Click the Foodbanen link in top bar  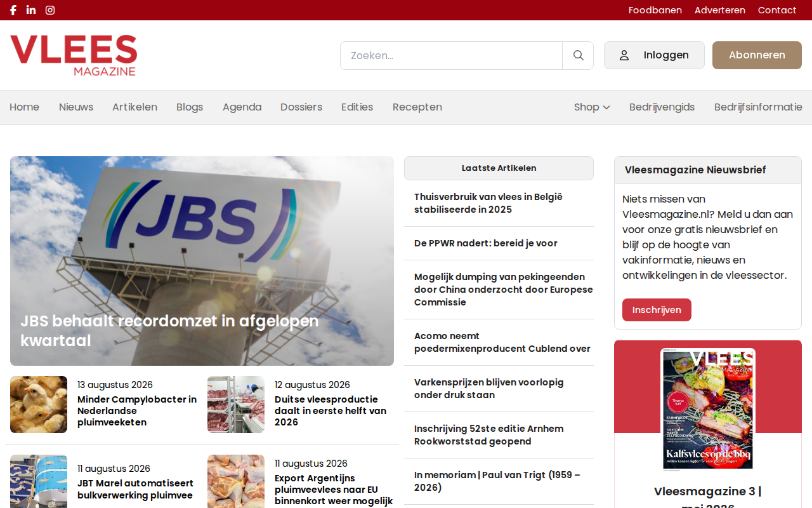pyautogui.click(x=655, y=10)
